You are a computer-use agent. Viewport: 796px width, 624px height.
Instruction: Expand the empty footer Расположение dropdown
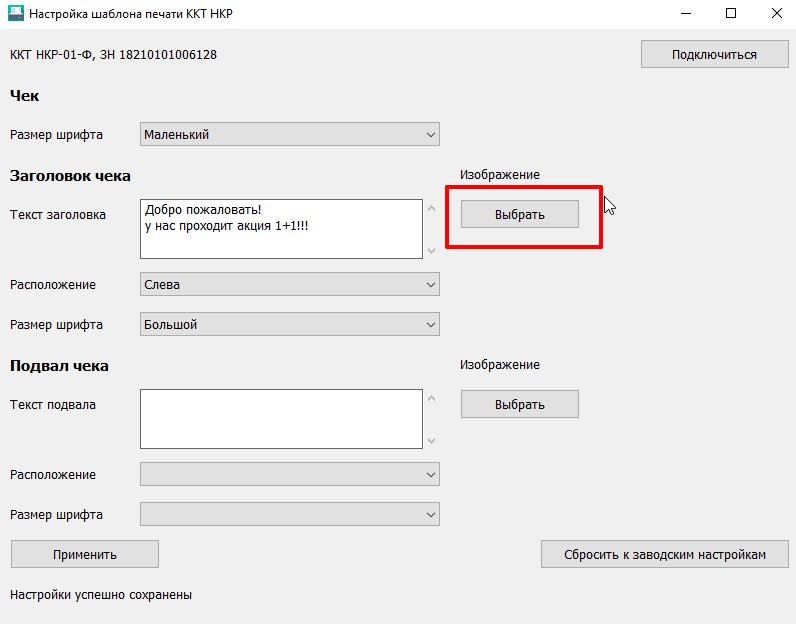pos(290,475)
